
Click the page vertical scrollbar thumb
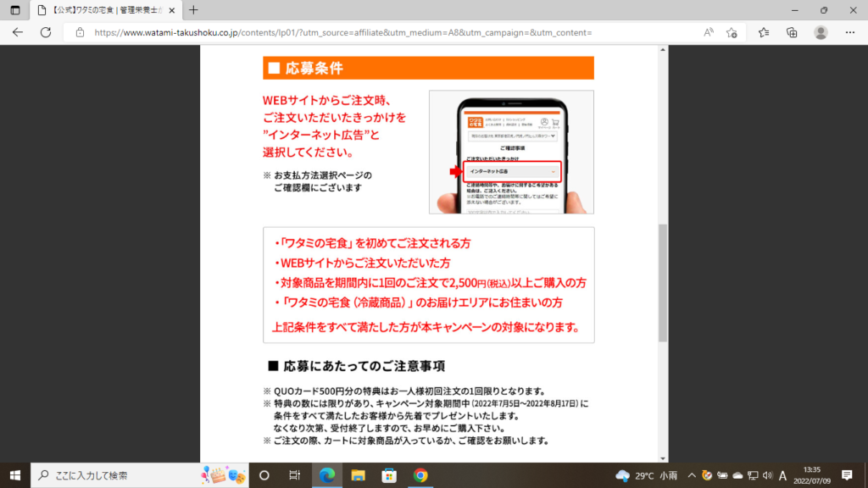click(663, 283)
